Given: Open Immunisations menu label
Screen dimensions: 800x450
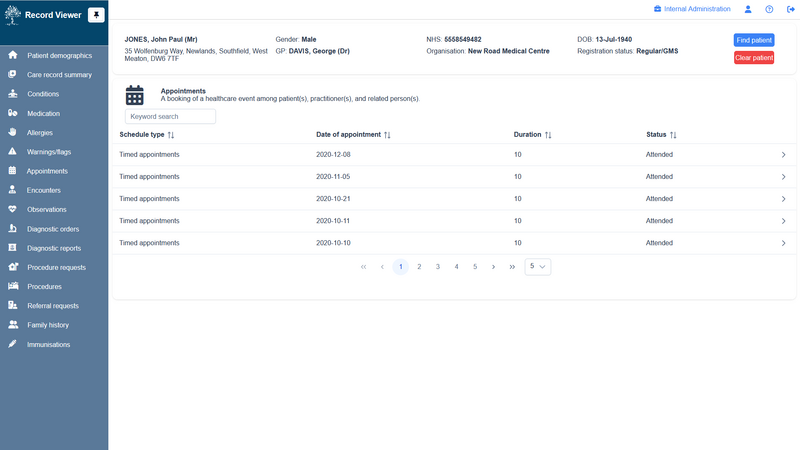Looking at the screenshot, I should point(48,344).
